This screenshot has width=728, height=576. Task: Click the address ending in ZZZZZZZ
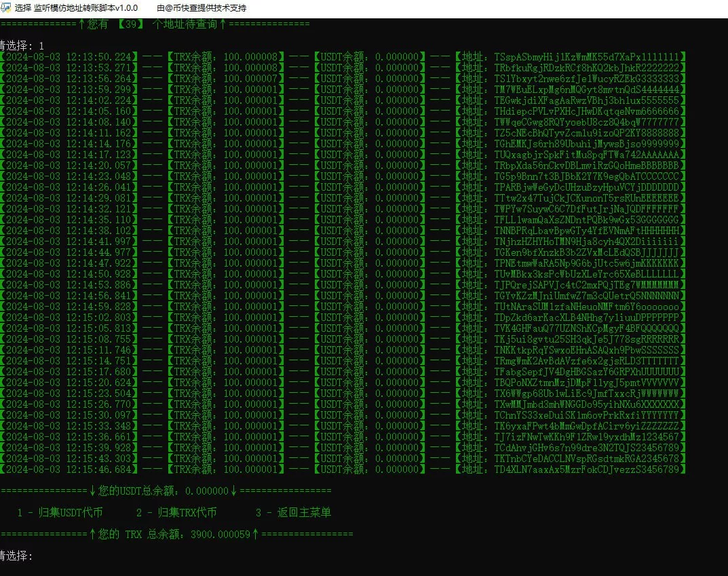tap(586, 425)
